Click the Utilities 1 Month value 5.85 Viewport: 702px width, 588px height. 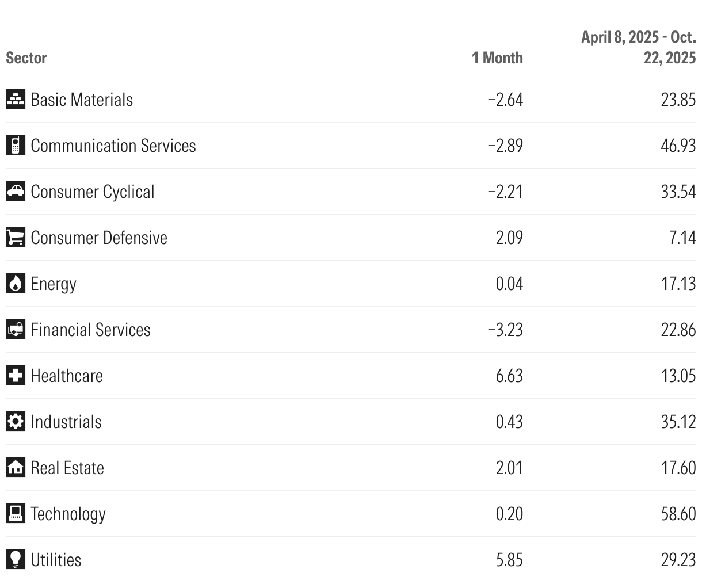click(x=509, y=560)
